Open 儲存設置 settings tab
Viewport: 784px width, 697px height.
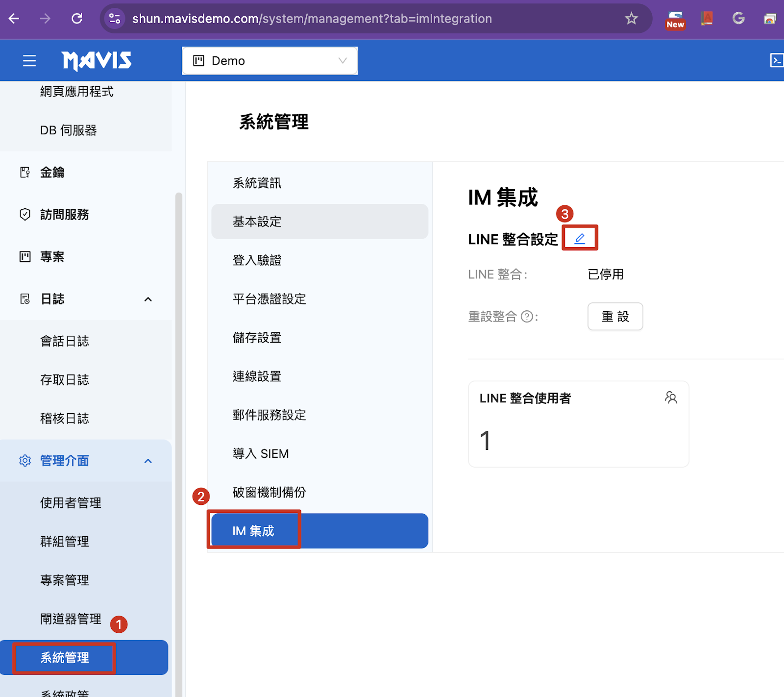point(319,338)
